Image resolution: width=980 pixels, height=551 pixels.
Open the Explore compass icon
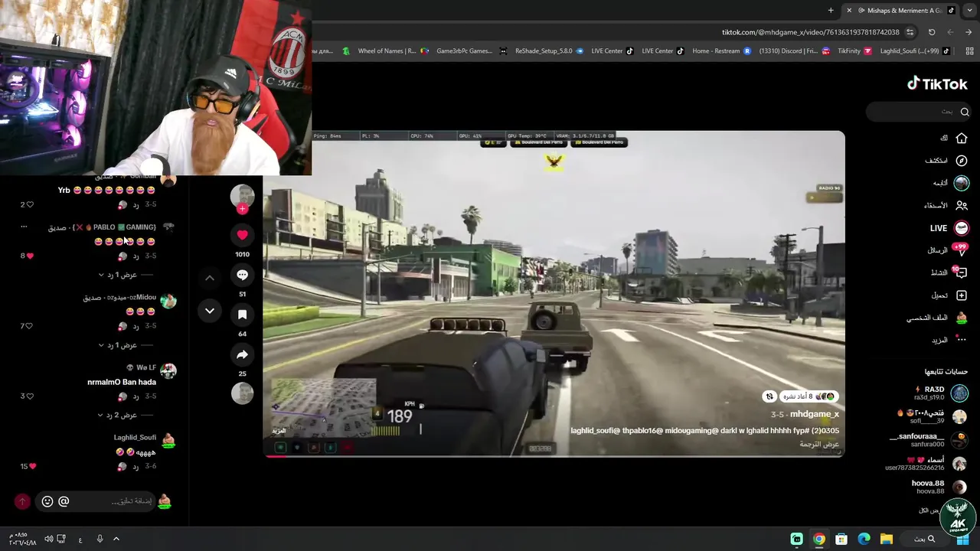click(962, 161)
